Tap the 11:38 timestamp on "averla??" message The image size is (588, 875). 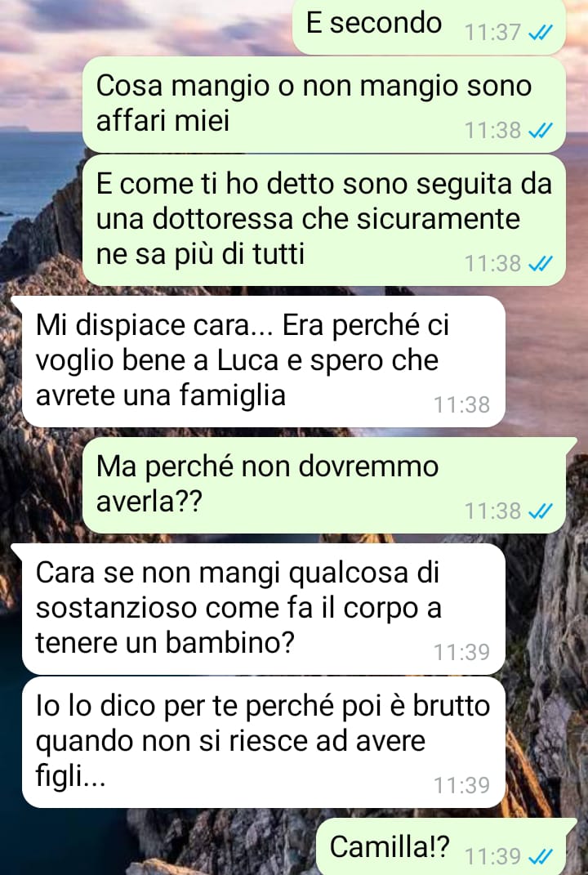pyautogui.click(x=492, y=511)
